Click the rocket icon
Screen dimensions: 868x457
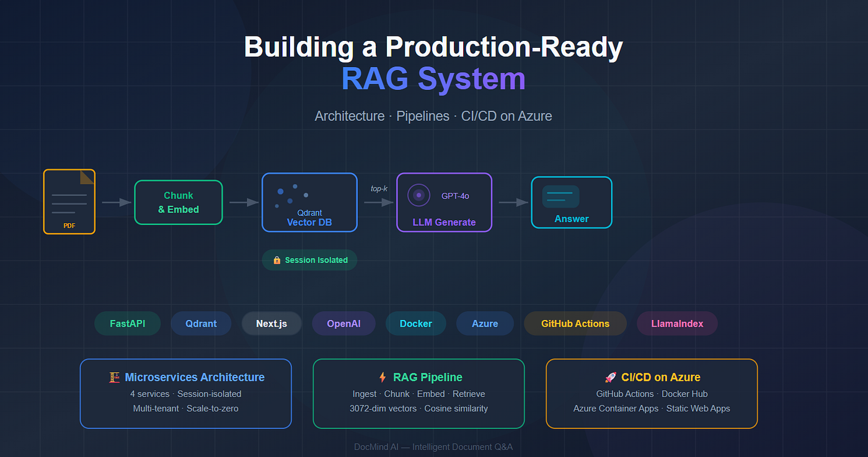click(x=610, y=377)
